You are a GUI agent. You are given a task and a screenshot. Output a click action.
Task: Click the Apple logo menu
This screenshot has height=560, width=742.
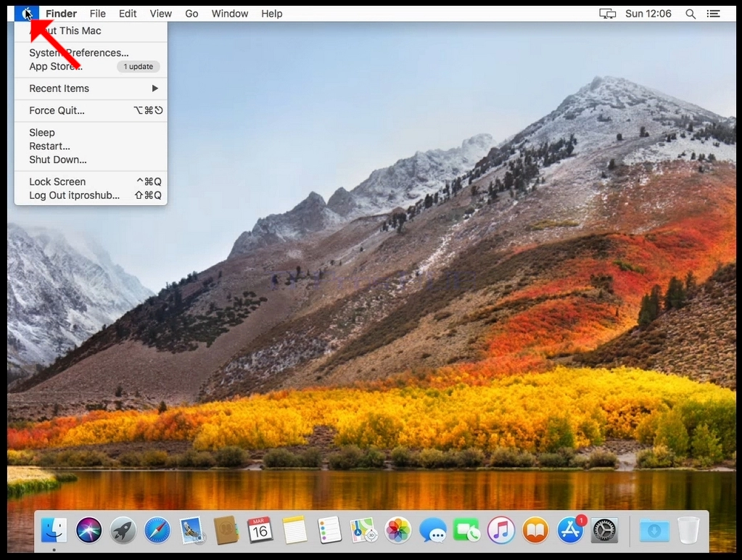click(27, 14)
